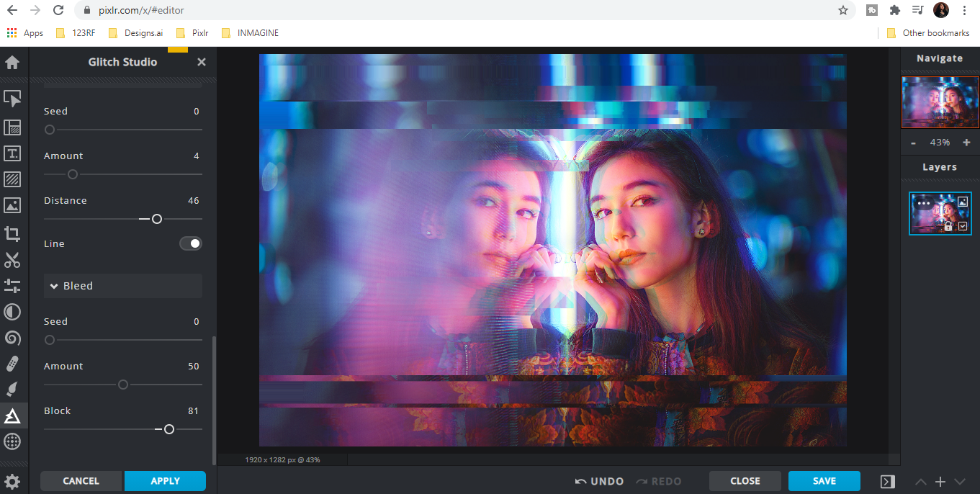Open the layer options ellipsis menu
Image resolution: width=980 pixels, height=494 pixels.
(x=923, y=203)
